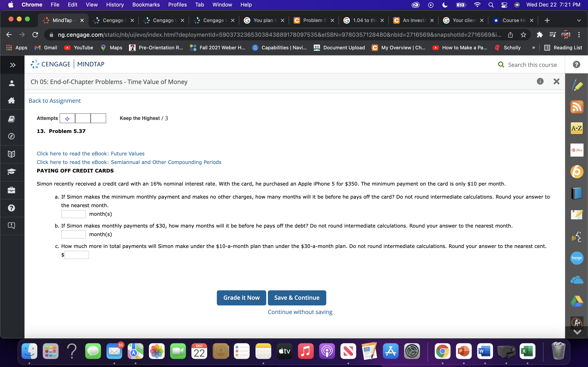Click the Grade it Now button

241,298
